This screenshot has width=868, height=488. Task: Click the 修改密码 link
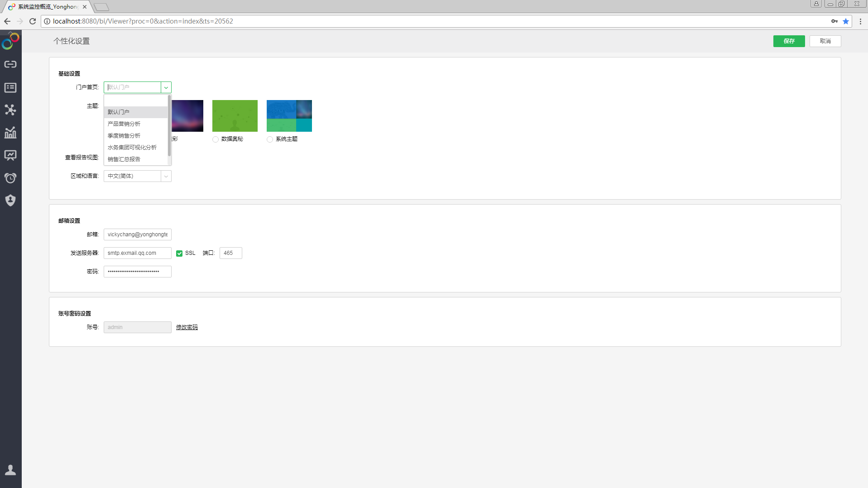coord(187,327)
